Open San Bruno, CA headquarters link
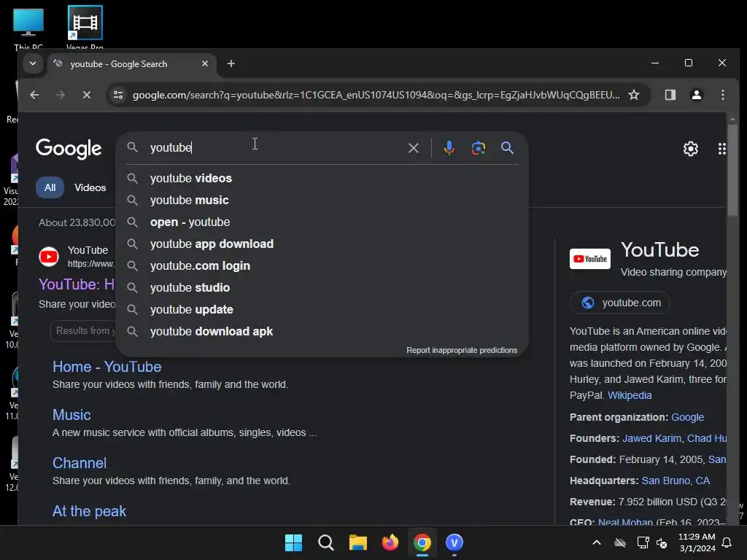 click(x=676, y=481)
